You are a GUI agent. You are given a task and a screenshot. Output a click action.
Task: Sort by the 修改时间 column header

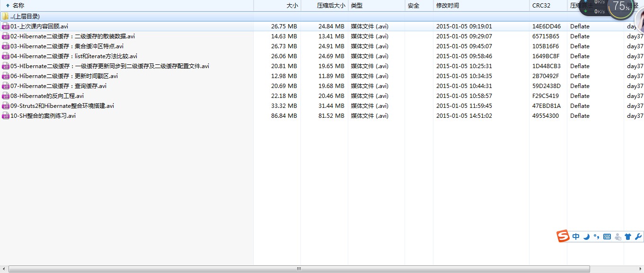[x=481, y=6]
